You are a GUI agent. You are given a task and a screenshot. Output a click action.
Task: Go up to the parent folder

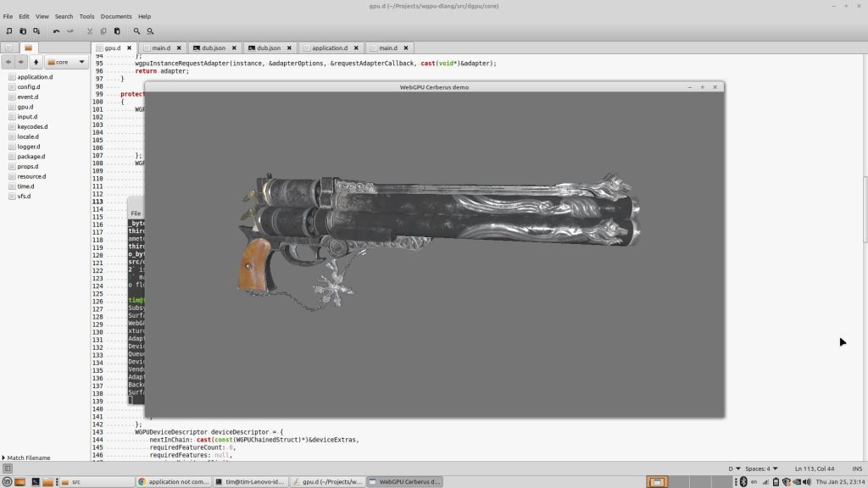(x=36, y=62)
